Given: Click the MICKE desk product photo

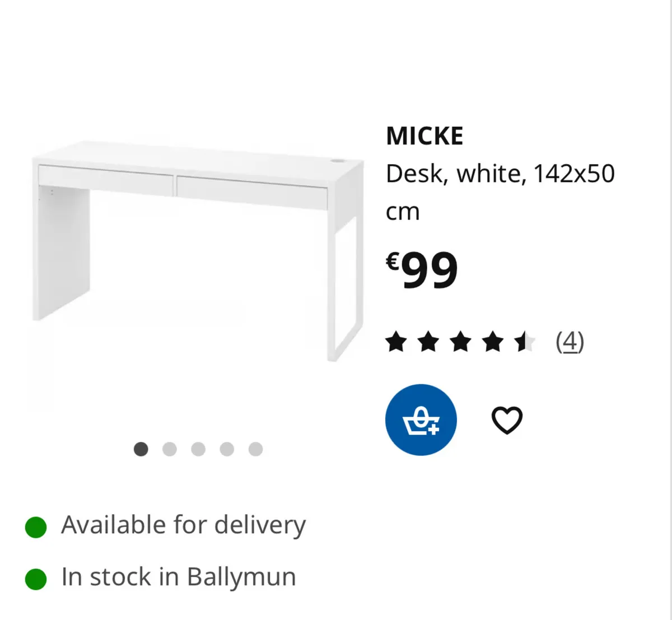Looking at the screenshot, I should (x=196, y=252).
